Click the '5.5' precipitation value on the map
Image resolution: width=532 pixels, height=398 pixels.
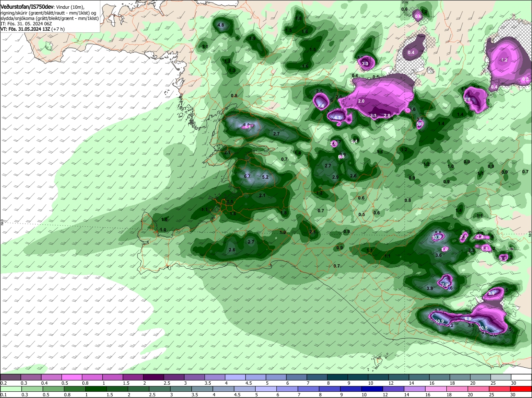pos(438,233)
